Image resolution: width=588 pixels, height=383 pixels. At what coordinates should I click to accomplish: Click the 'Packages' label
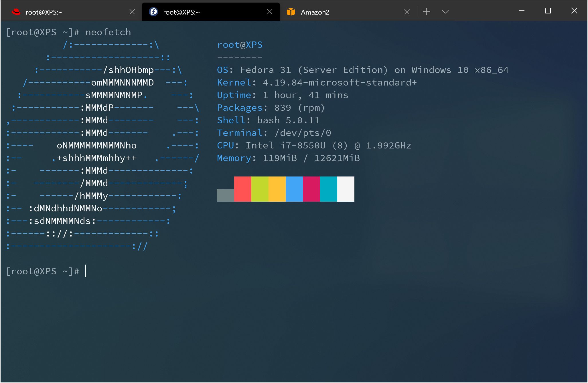point(240,108)
